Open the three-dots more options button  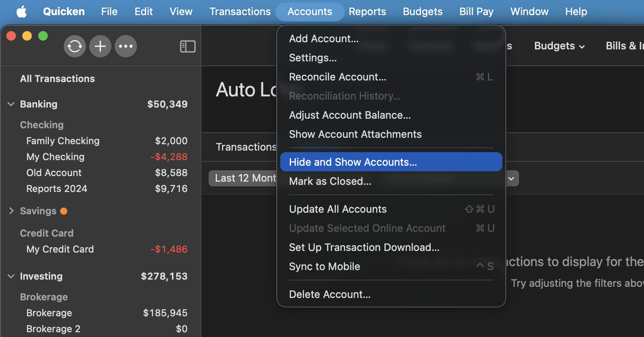tap(126, 46)
